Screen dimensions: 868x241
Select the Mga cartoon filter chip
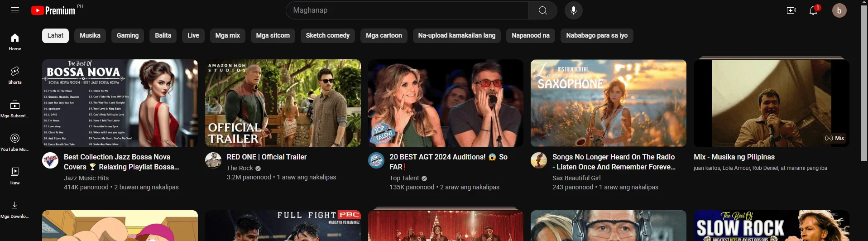coord(384,35)
